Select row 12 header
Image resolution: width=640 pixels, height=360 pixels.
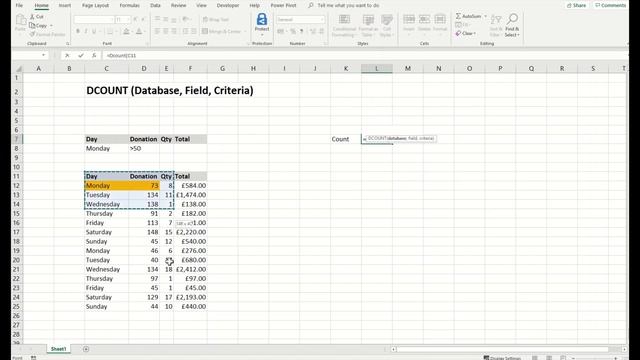click(17, 186)
